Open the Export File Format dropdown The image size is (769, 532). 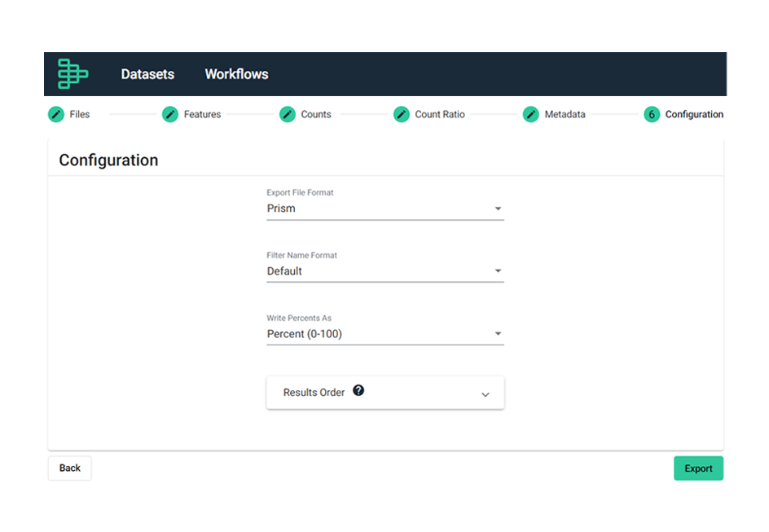pos(384,209)
